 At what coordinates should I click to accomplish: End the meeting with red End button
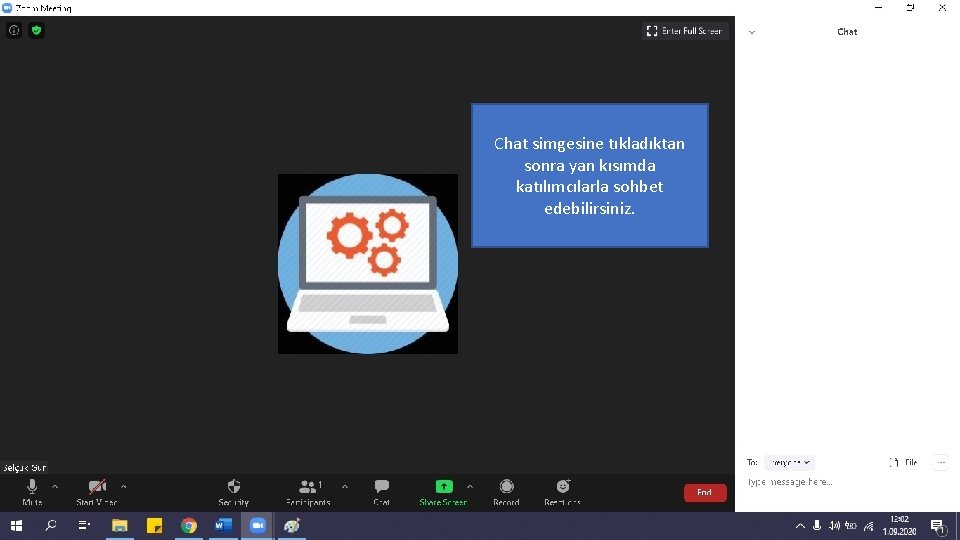705,492
